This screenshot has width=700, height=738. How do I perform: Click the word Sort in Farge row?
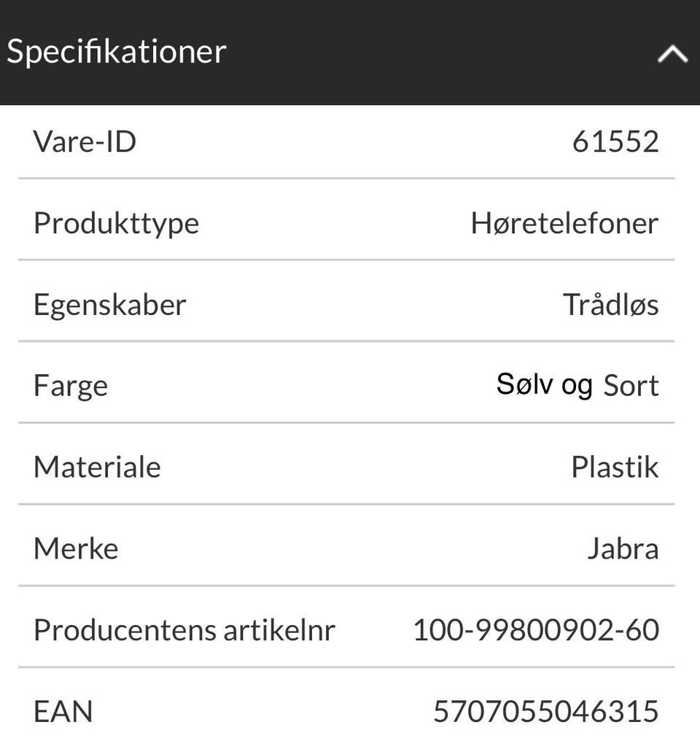tap(631, 386)
